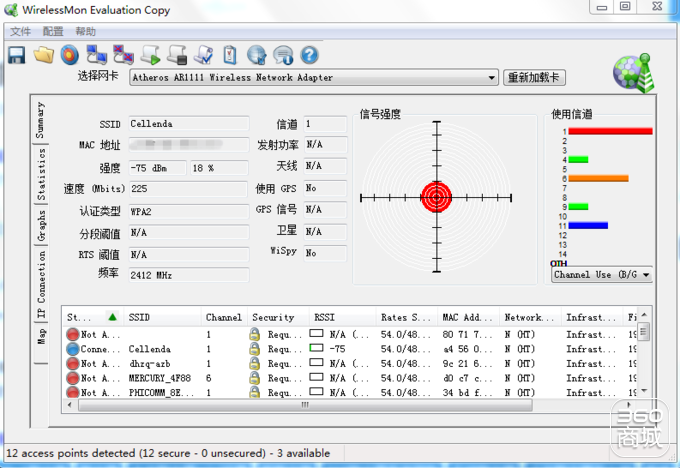Click the authentication field showing WPA2

189,211
